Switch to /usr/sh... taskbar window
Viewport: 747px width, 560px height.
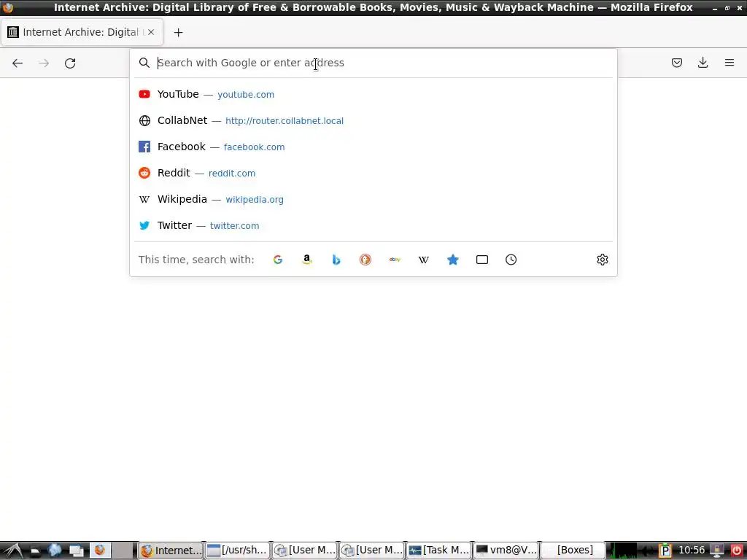pyautogui.click(x=237, y=551)
